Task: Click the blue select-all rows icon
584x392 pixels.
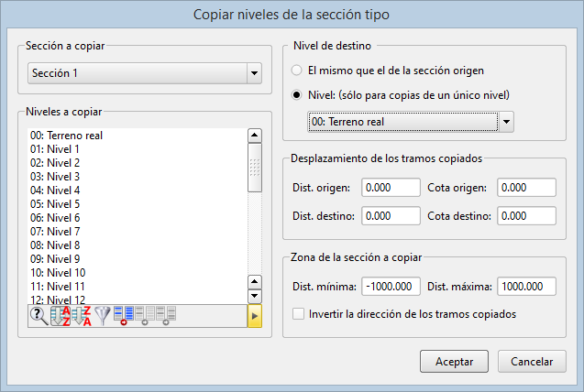Action: coord(124,316)
